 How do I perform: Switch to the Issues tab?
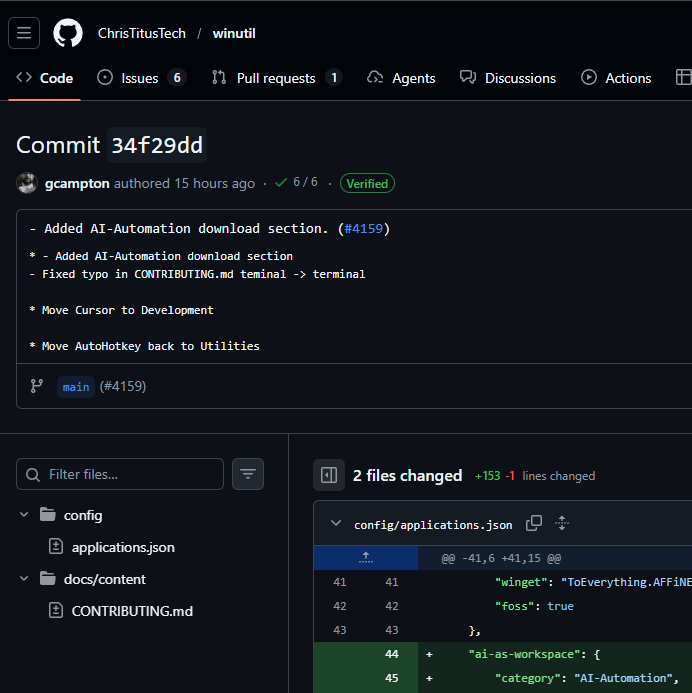pos(141,78)
